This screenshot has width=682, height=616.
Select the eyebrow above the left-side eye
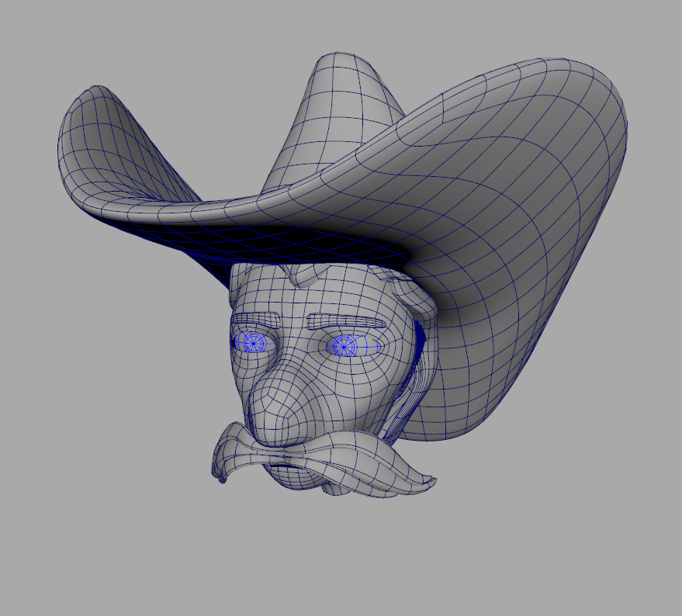[256, 318]
